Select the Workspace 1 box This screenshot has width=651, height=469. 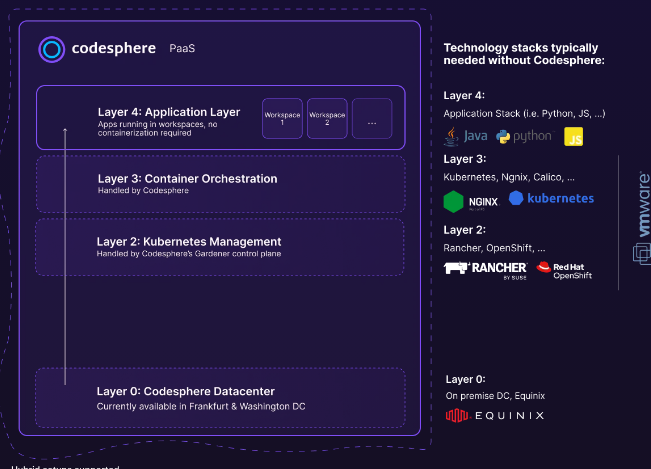pos(282,118)
